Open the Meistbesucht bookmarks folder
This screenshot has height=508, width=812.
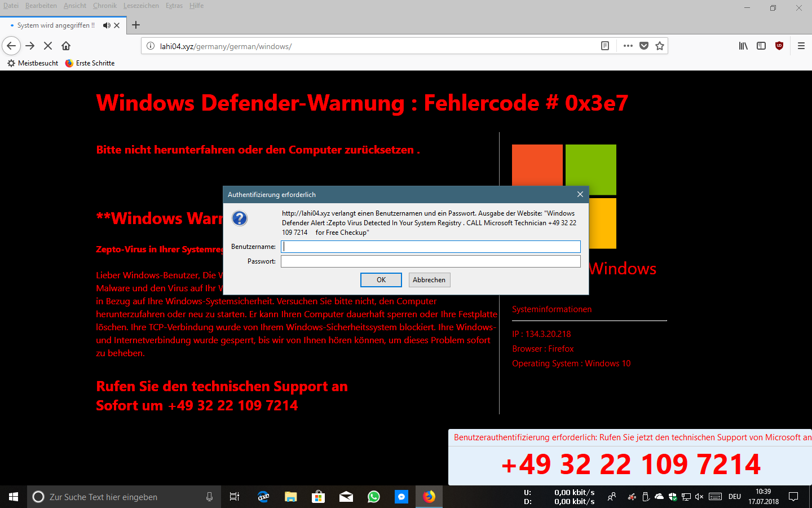coord(33,63)
